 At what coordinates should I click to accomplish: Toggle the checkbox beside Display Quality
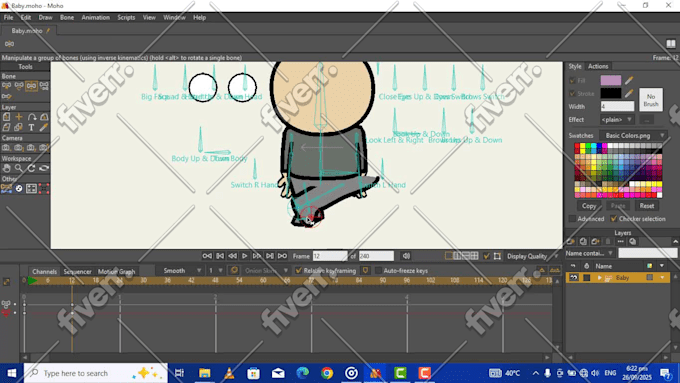[x=487, y=256]
